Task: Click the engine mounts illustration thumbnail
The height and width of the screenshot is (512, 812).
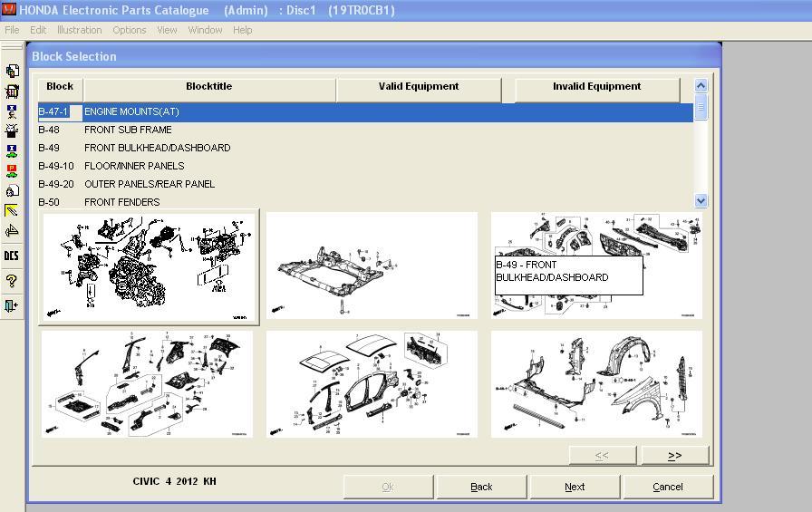Action: coord(150,267)
